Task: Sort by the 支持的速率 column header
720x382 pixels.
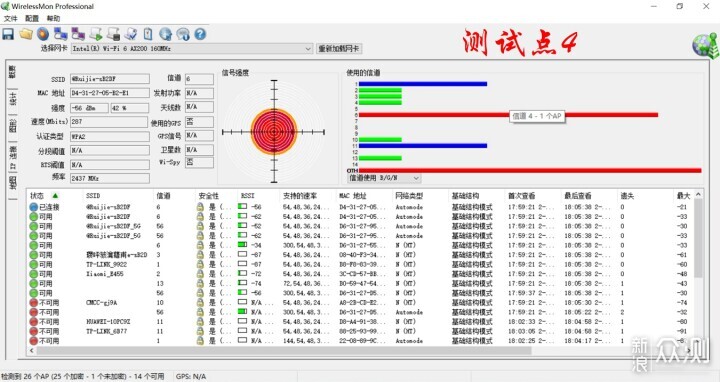Action: [x=300, y=196]
